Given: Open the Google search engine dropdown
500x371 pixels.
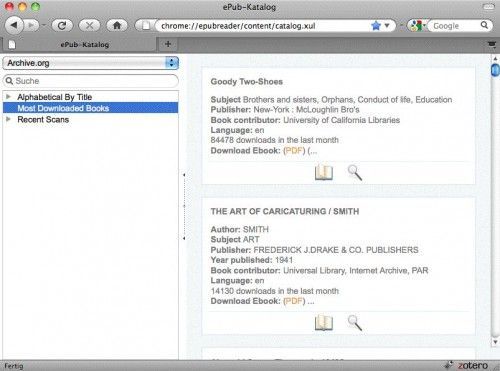Looking at the screenshot, I should click(417, 26).
